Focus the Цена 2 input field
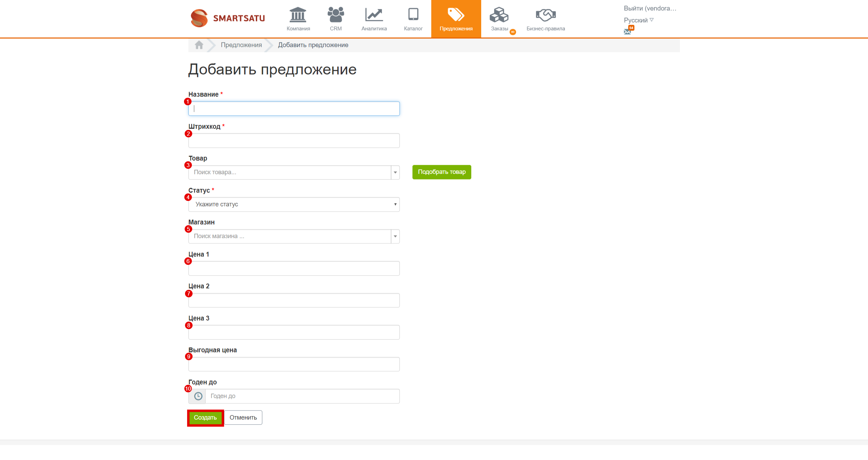Viewport: 868px width, 460px height. coord(294,300)
